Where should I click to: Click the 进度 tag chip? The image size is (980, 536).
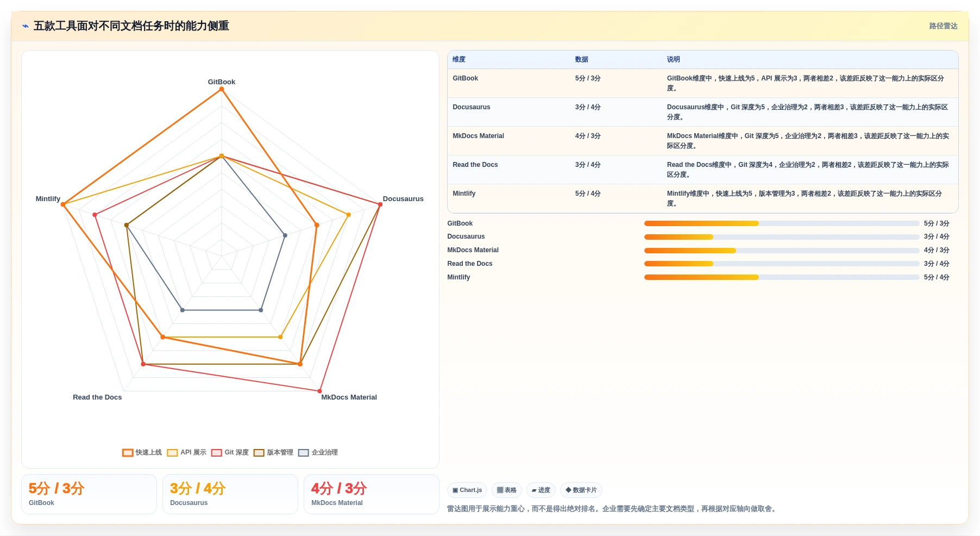click(541, 490)
